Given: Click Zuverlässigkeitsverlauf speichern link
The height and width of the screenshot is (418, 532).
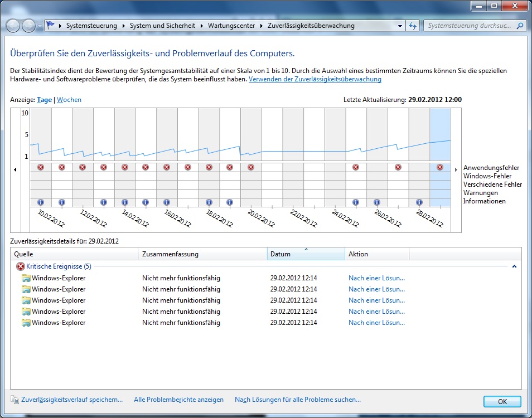Looking at the screenshot, I should 72,400.
